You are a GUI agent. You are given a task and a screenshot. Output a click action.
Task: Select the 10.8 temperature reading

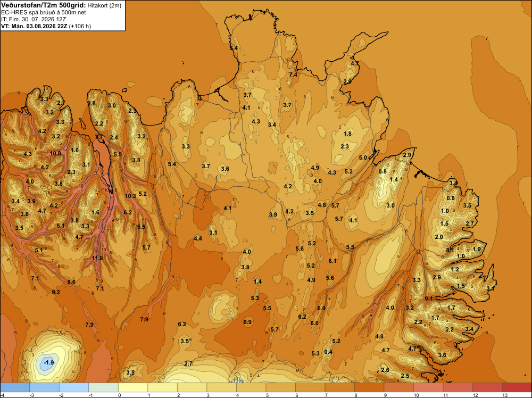(56, 153)
